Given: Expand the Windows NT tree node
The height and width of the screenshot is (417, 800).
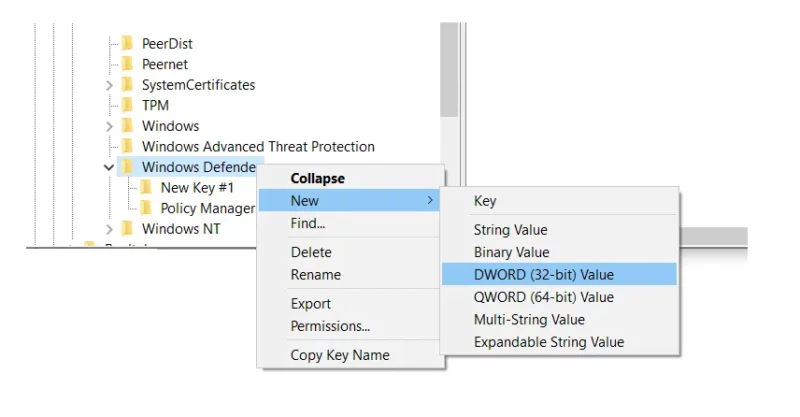Looking at the screenshot, I should click(109, 229).
